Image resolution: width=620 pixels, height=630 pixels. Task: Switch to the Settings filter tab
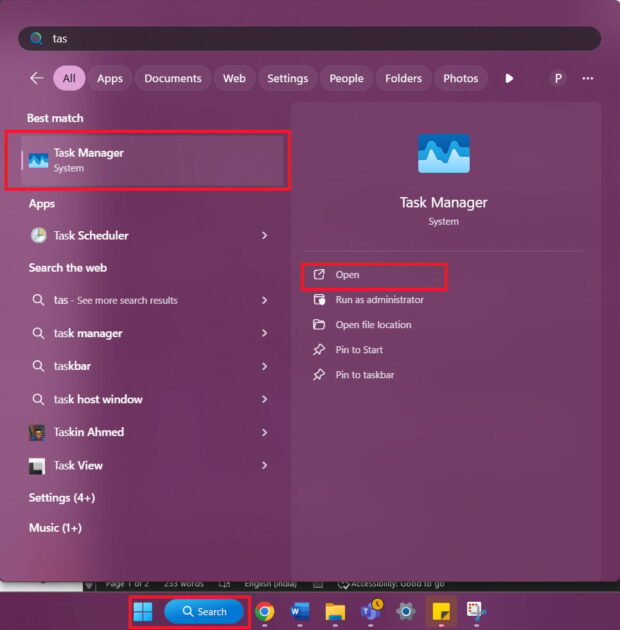(x=288, y=78)
